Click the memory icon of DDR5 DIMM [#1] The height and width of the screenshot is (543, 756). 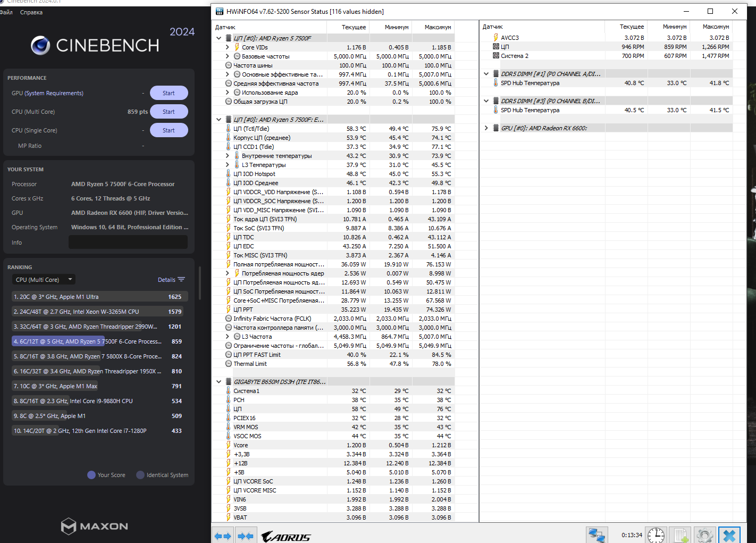pos(496,74)
